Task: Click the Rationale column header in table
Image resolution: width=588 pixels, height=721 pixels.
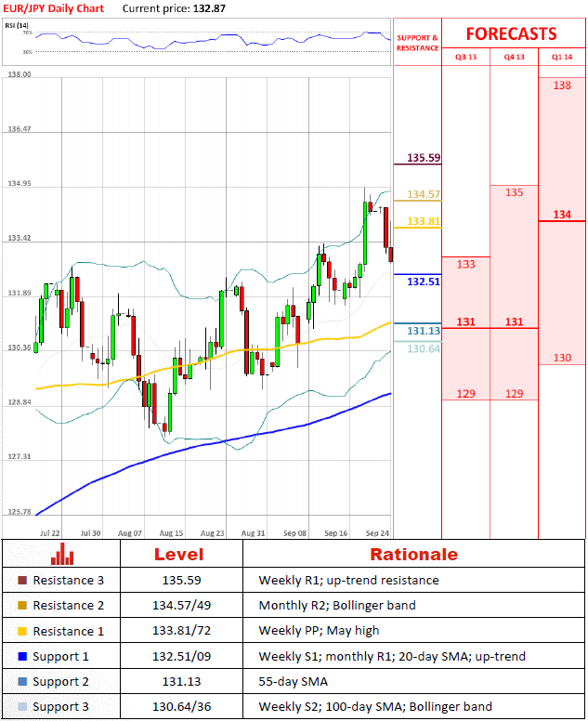Action: coord(413,555)
